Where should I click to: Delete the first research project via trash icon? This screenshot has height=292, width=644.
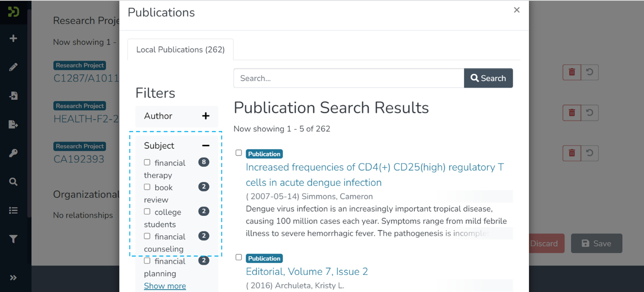571,72
